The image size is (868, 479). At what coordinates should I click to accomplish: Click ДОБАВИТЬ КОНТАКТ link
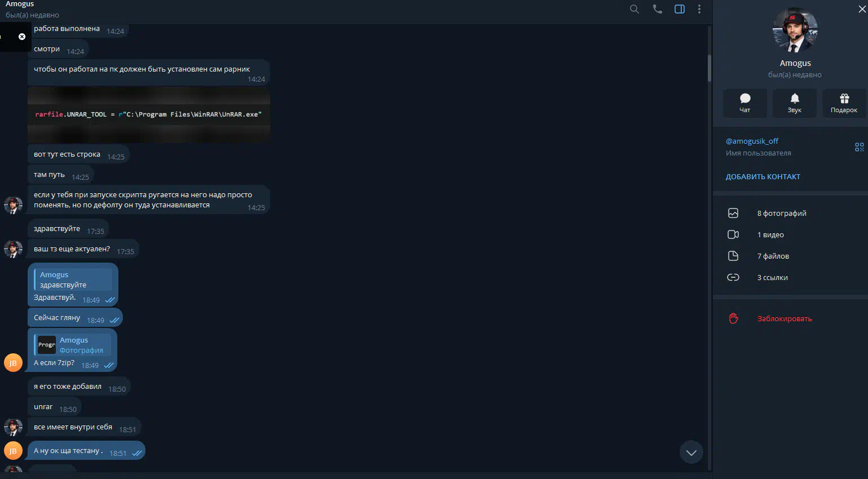pos(763,176)
